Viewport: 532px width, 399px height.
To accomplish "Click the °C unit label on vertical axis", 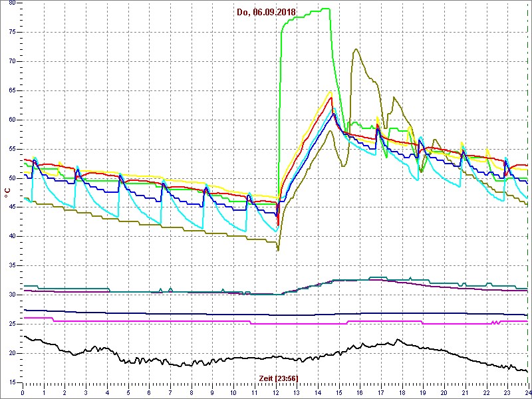I will pos(7,194).
